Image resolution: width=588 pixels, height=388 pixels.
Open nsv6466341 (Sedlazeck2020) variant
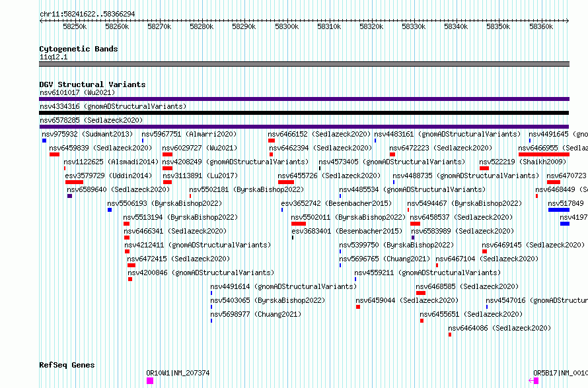[x=175, y=231]
